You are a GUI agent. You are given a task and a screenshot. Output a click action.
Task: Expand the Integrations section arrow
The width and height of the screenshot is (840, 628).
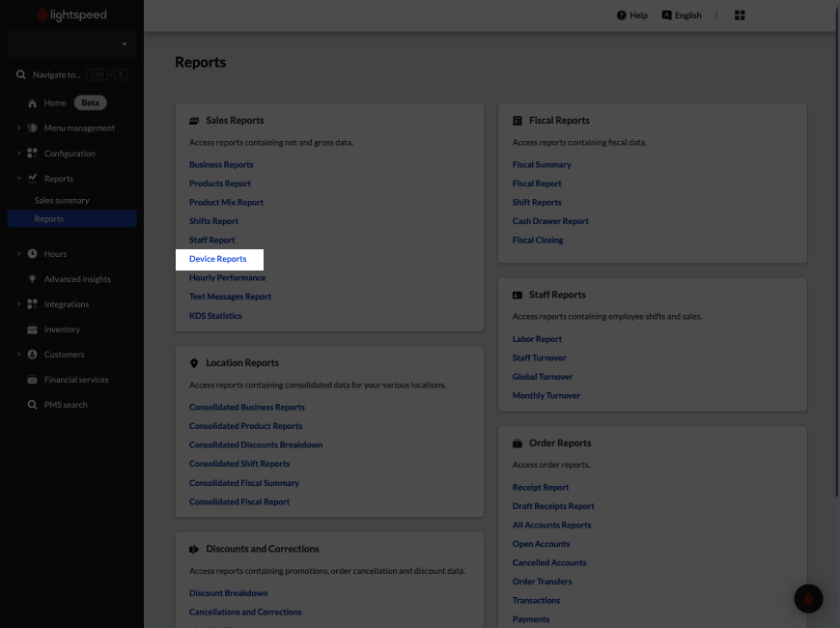[18, 304]
